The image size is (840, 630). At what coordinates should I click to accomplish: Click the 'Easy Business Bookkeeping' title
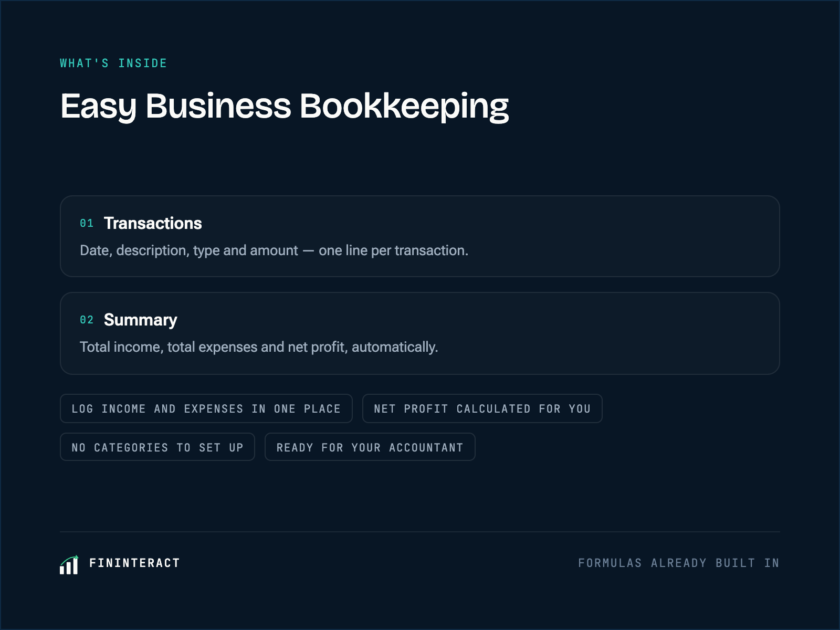285,107
